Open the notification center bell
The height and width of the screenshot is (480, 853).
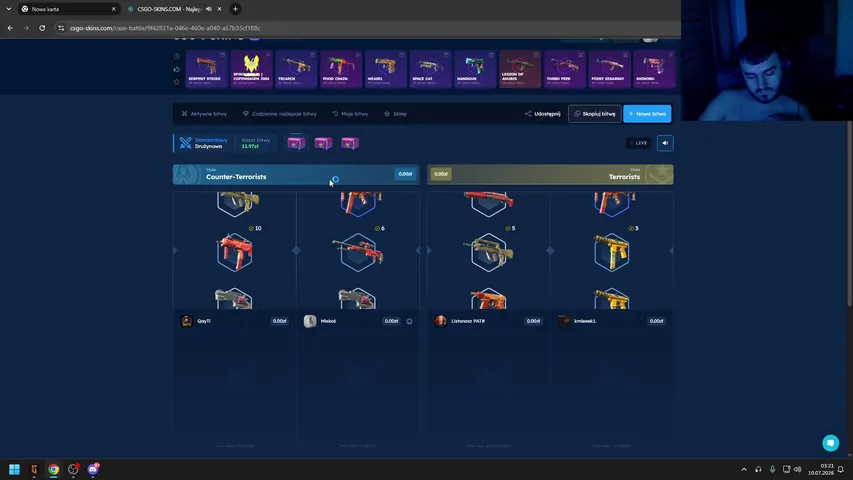[x=840, y=469]
